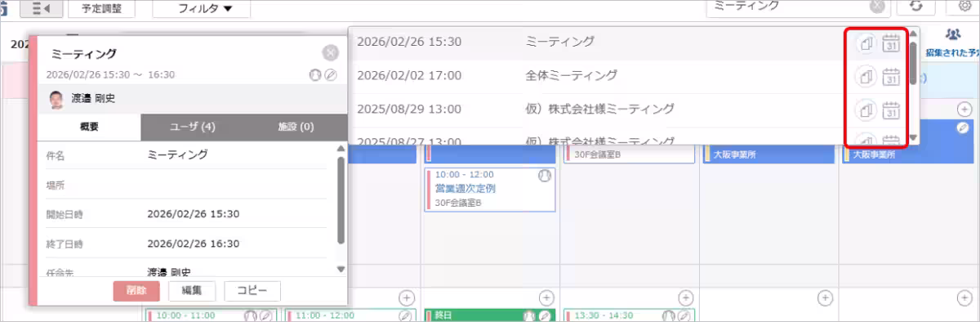Click the 件名 value ミーティング
The image size is (980, 322).
pyautogui.click(x=177, y=154)
